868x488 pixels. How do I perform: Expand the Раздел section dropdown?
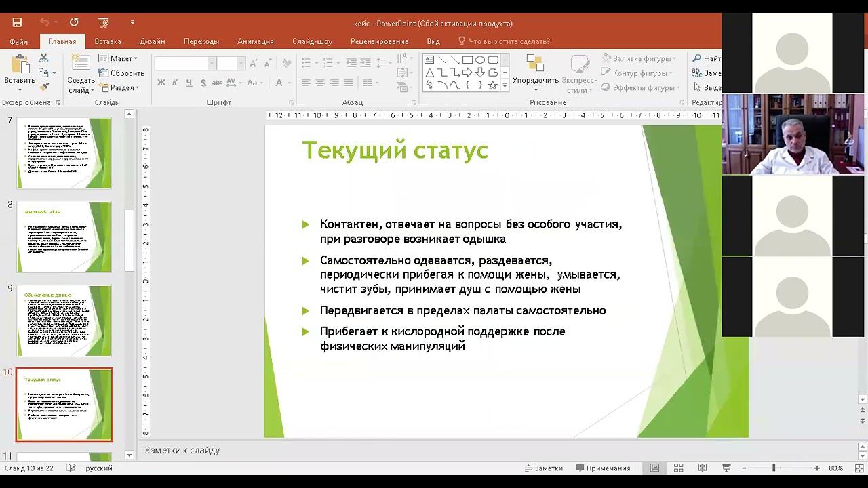(119, 87)
